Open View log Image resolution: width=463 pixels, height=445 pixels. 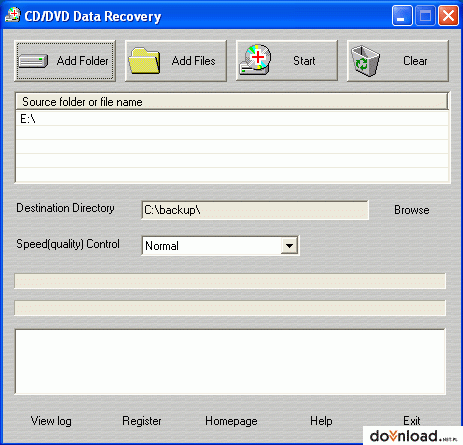(51, 421)
